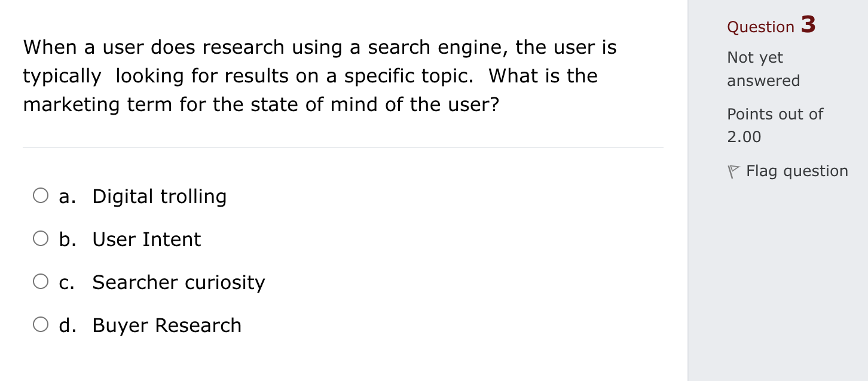Select option d Buyer Research
Screen dimensions: 868x381
pos(41,324)
